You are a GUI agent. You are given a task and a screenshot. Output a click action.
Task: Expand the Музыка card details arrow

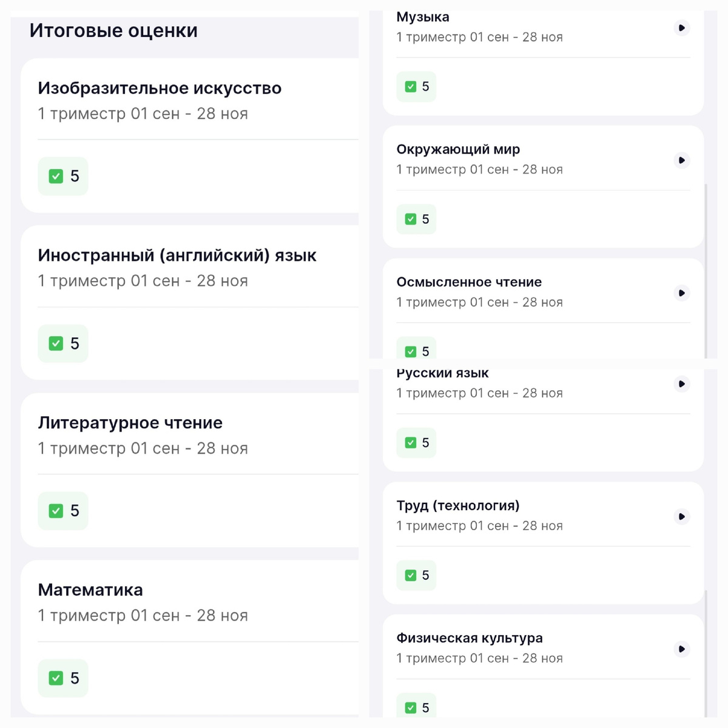(x=681, y=28)
